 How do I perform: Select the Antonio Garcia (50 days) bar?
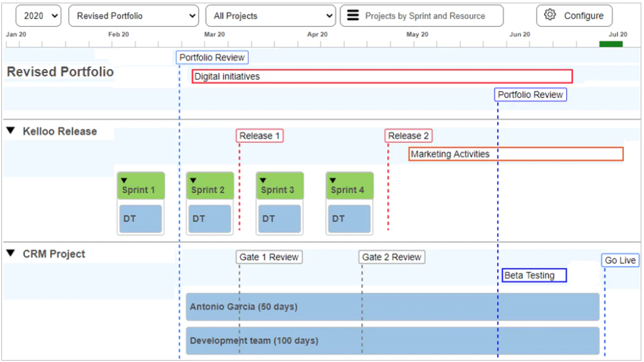(392, 307)
